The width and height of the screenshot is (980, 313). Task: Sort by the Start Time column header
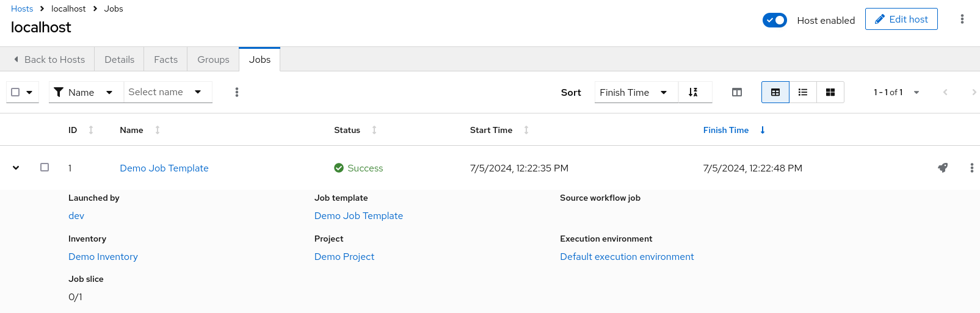click(492, 130)
